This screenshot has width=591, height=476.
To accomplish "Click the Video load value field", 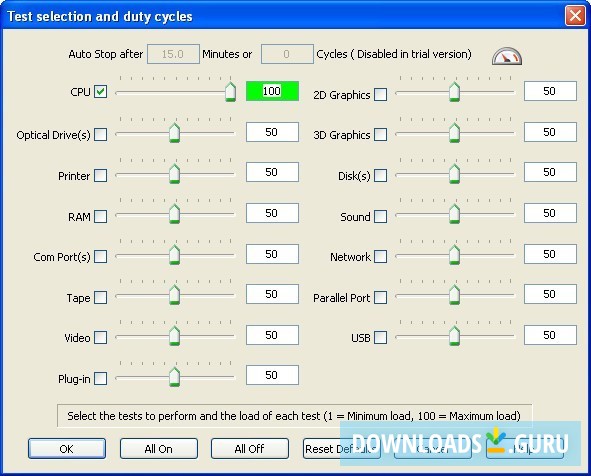I will pos(272,335).
